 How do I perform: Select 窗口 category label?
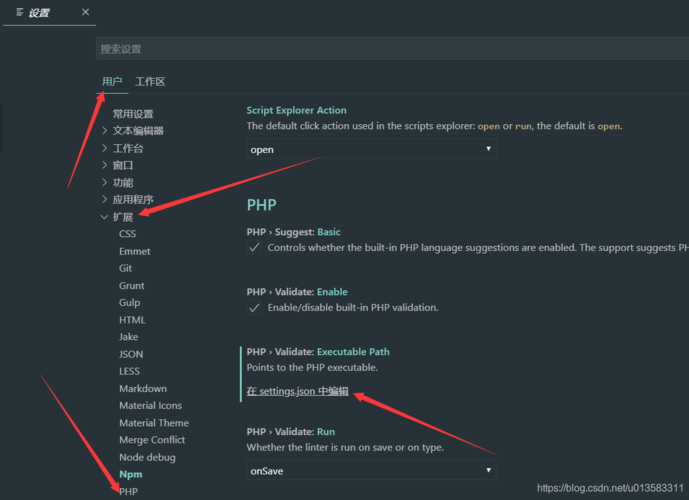click(123, 166)
